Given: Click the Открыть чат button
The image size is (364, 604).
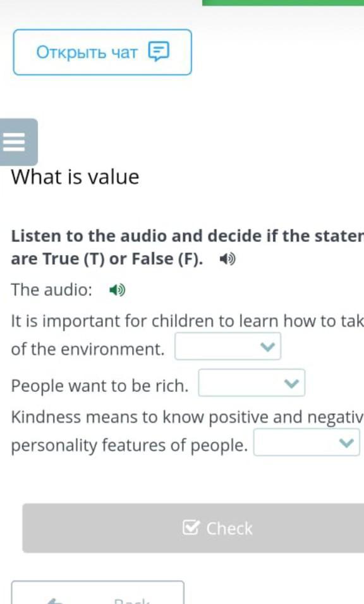Looking at the screenshot, I should point(102,52).
